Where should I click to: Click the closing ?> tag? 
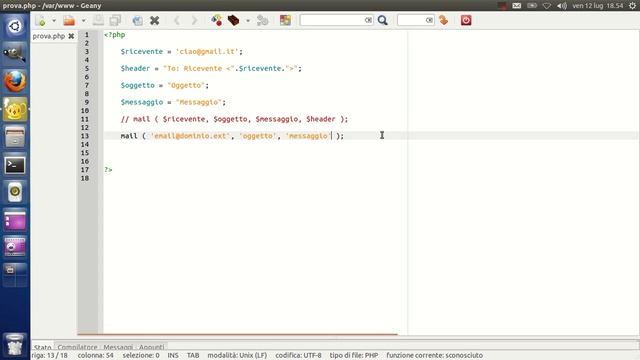(x=108, y=169)
